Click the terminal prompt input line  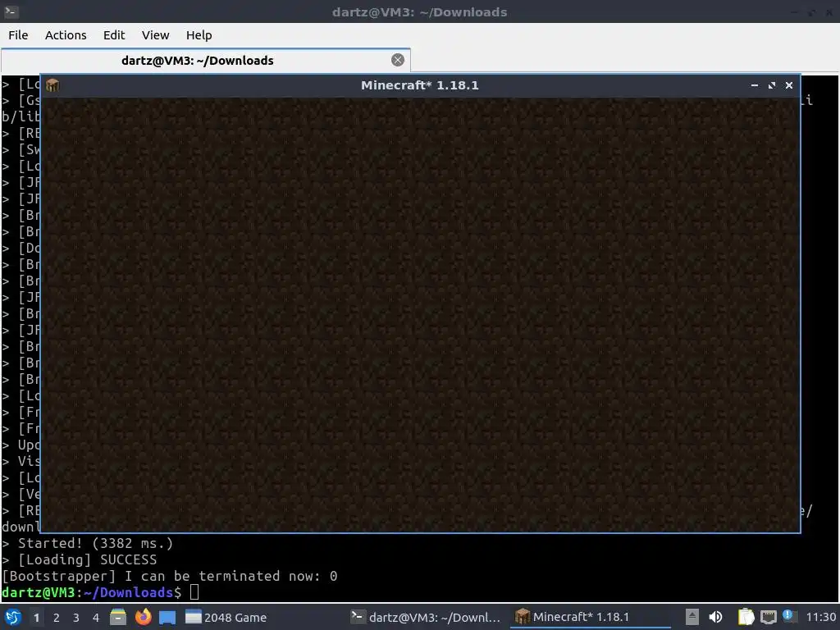coord(100,592)
